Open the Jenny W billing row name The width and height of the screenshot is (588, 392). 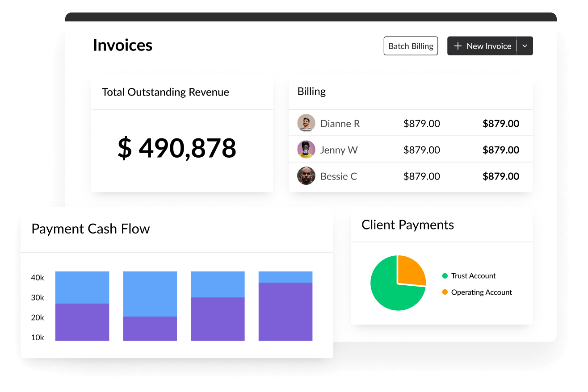(339, 150)
